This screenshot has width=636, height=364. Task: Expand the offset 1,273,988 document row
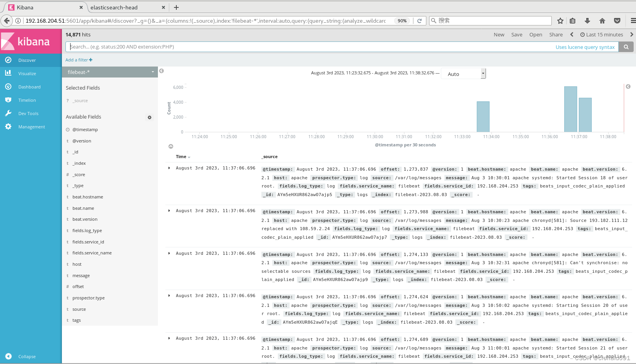pyautogui.click(x=169, y=211)
